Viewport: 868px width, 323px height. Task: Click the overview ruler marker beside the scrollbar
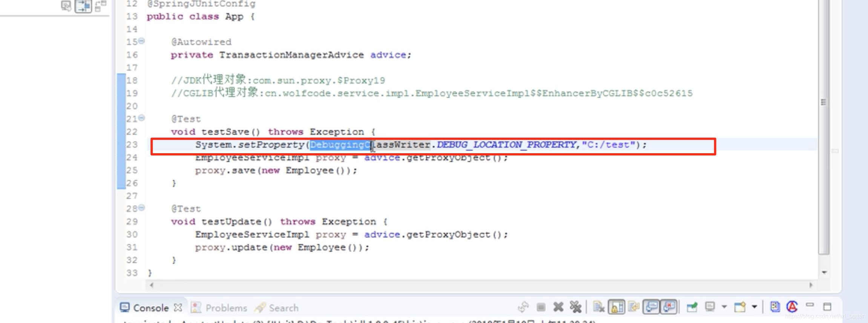tap(835, 151)
